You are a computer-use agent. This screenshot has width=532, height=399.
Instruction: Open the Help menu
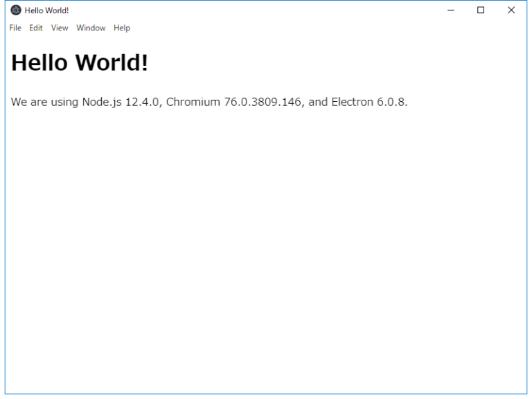coord(122,28)
